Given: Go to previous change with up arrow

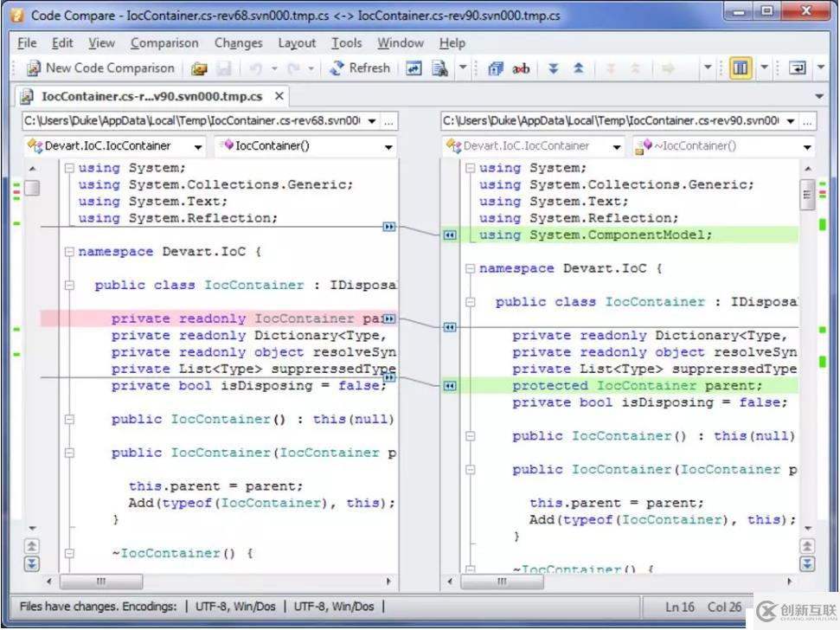Looking at the screenshot, I should coord(579,68).
